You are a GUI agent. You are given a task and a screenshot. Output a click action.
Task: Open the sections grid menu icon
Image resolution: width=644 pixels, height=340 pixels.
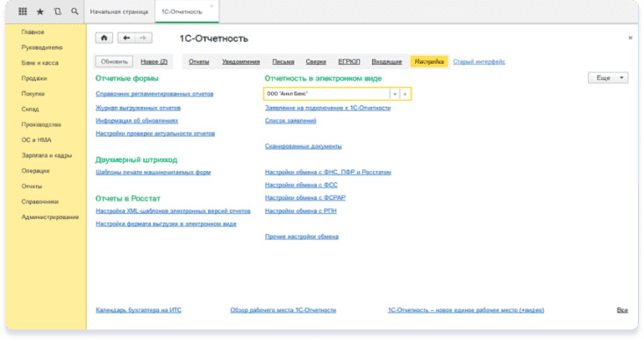(23, 11)
